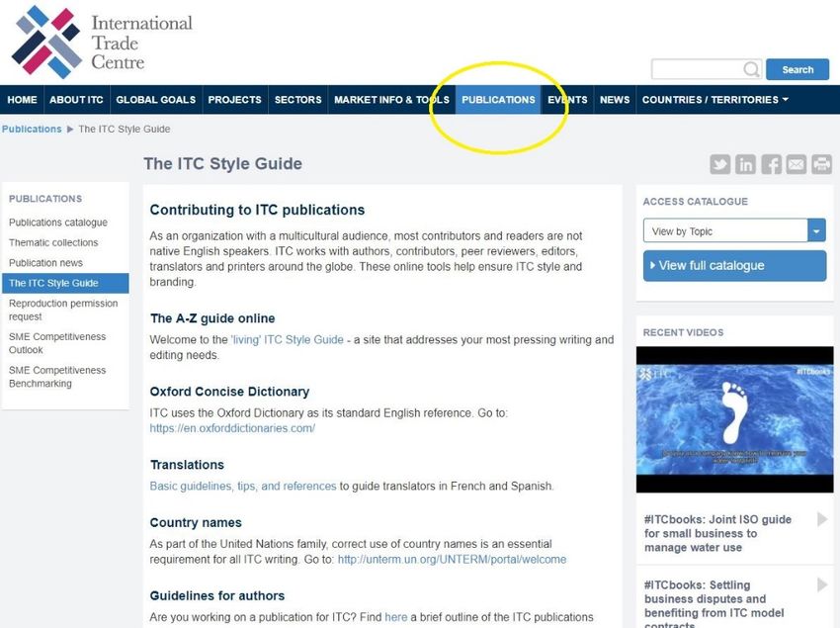
Task: Select the PUBLICATIONS nav tab
Action: [498, 100]
